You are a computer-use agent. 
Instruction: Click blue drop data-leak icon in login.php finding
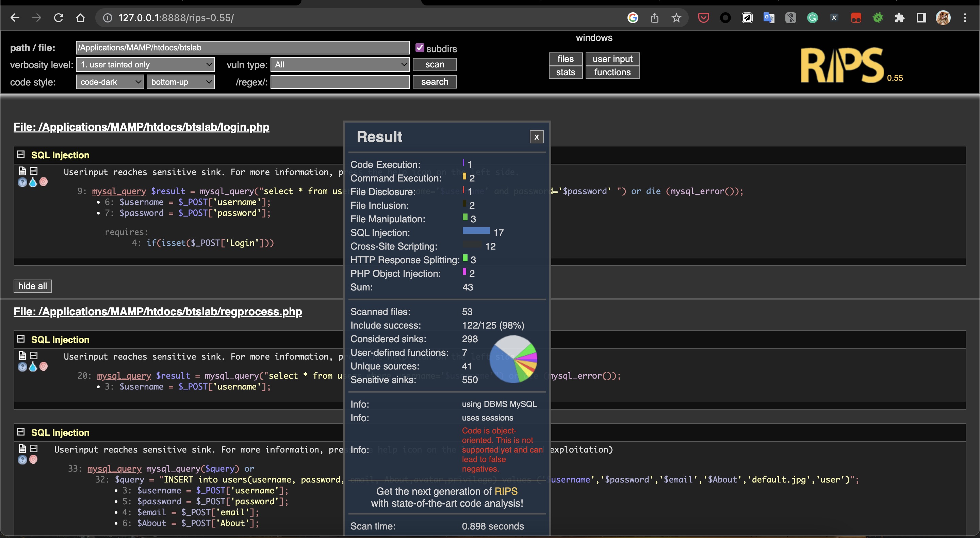(33, 183)
